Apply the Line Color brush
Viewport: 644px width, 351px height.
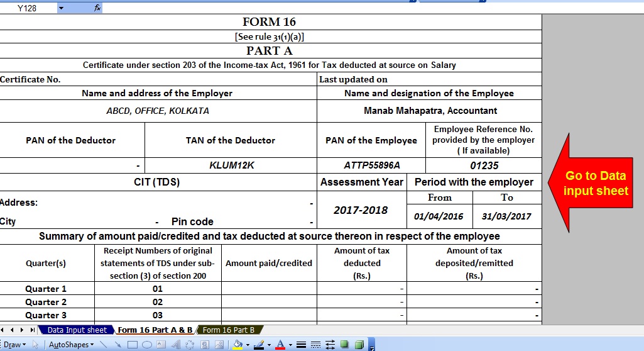coord(259,345)
